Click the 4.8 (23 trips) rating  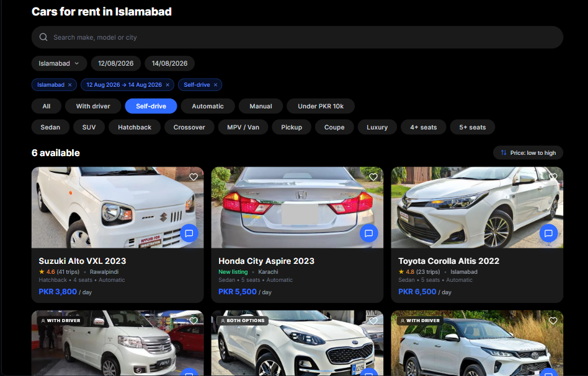(x=419, y=272)
